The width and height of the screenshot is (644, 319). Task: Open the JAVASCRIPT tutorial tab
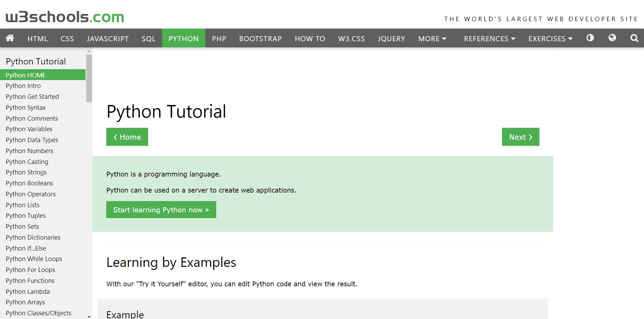click(108, 39)
